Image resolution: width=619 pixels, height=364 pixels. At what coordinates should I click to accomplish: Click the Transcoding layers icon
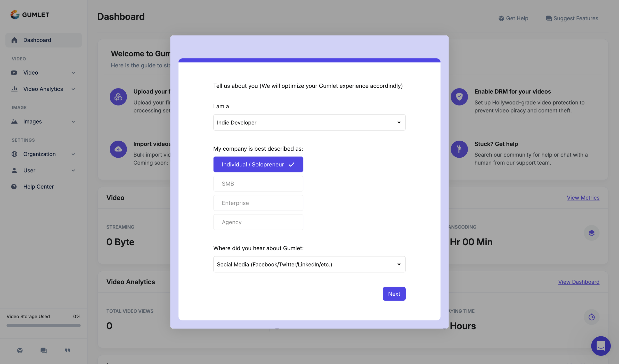click(592, 233)
